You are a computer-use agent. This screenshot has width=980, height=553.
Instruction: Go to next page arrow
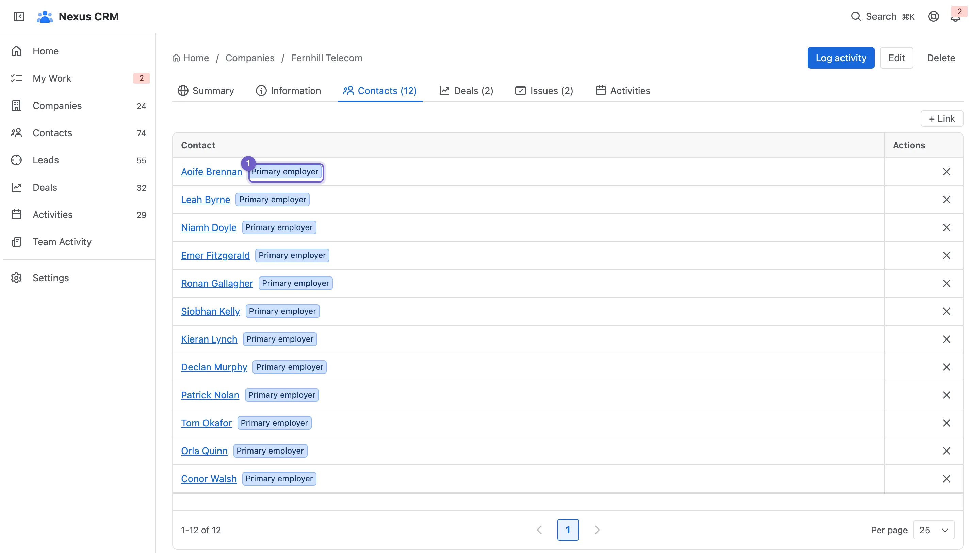(x=597, y=530)
